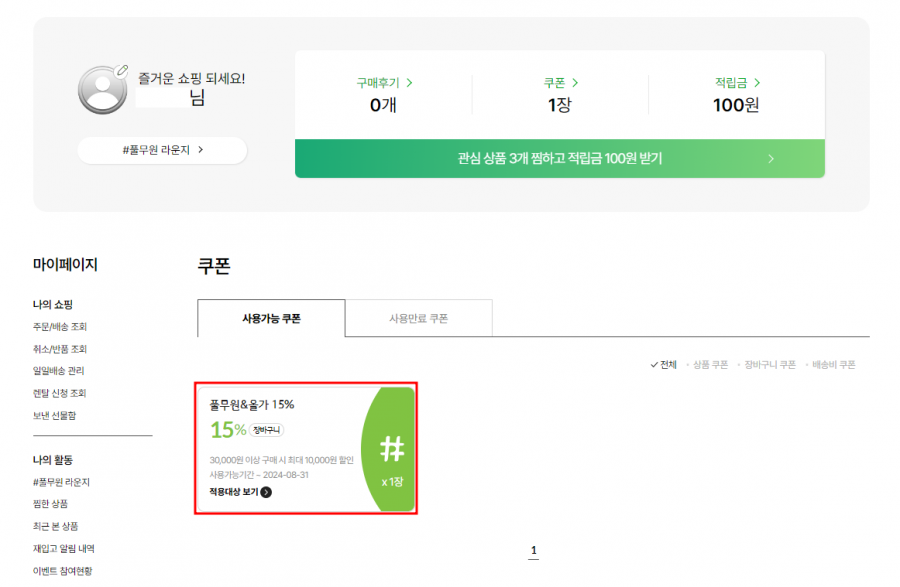Filter by 장바구니 쿠폰
The width and height of the screenshot is (900, 587).
pos(770,365)
